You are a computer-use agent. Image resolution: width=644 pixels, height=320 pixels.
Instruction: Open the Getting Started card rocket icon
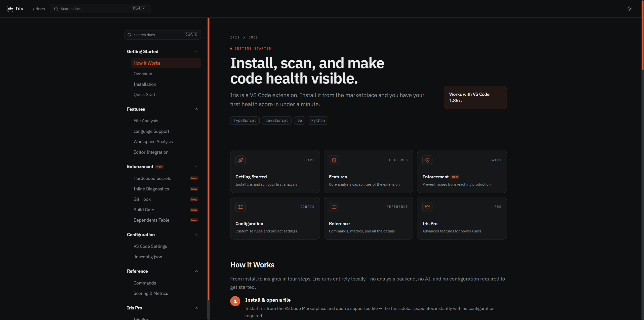(x=240, y=160)
